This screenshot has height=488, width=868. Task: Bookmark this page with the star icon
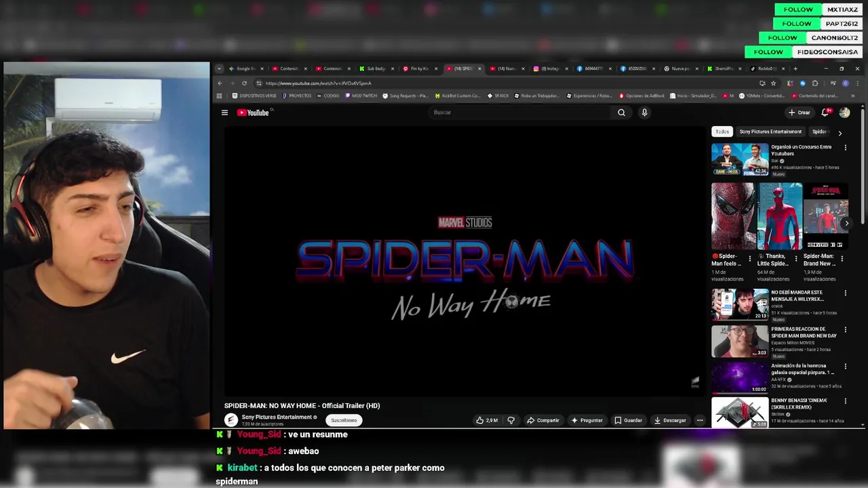click(773, 83)
